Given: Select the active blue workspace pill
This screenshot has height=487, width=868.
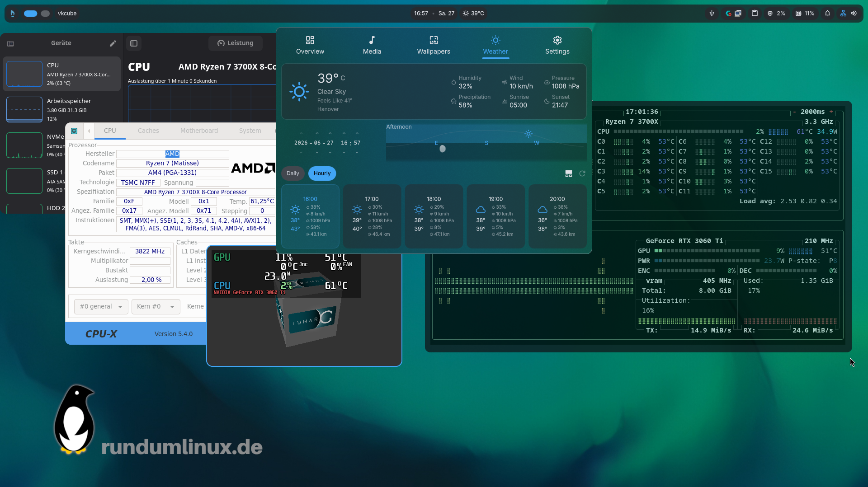Looking at the screenshot, I should [x=30, y=14].
